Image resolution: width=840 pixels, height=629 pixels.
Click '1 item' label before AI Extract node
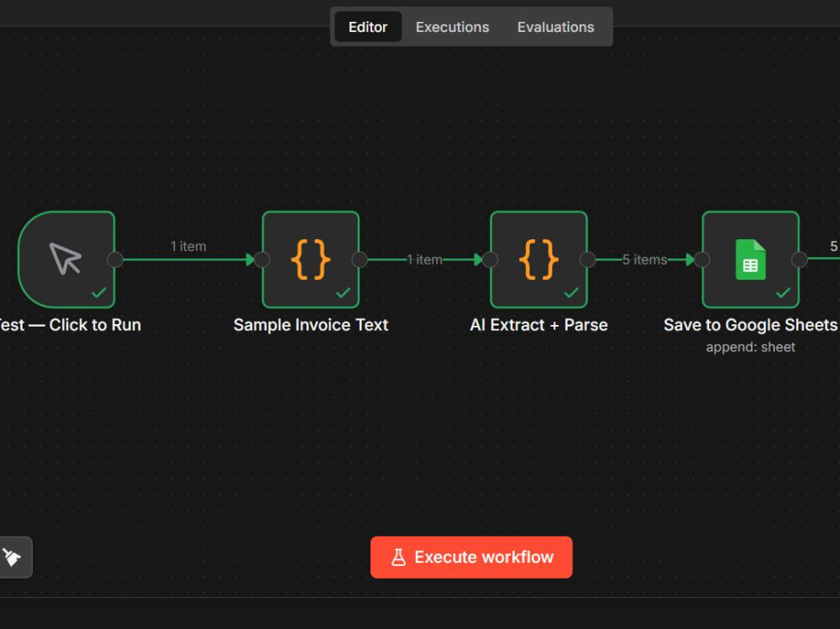(x=424, y=259)
